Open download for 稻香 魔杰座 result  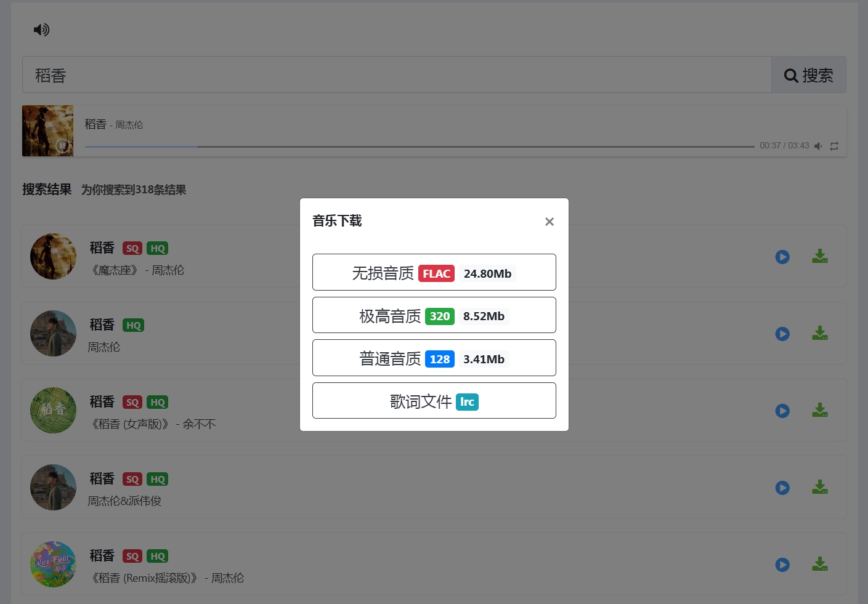(819, 256)
